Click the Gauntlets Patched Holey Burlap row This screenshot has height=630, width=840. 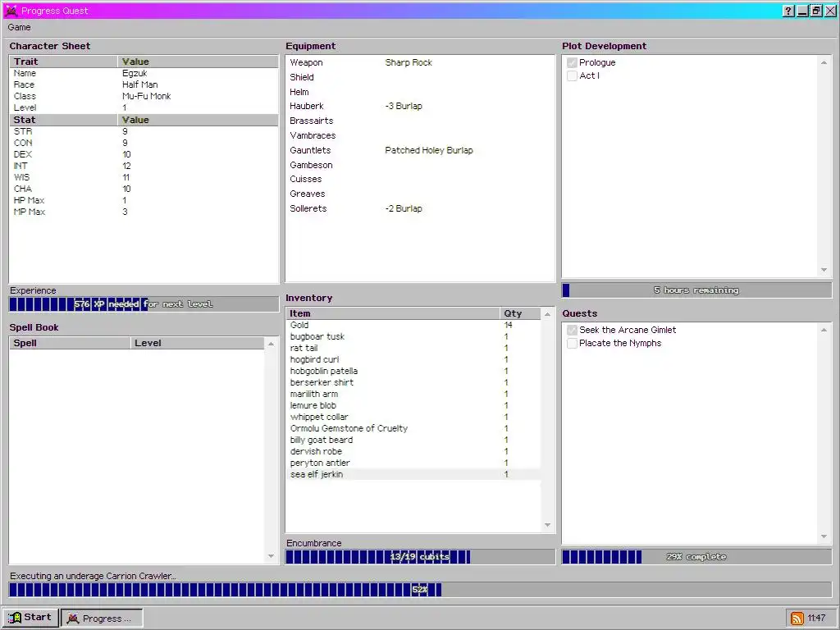pos(420,151)
